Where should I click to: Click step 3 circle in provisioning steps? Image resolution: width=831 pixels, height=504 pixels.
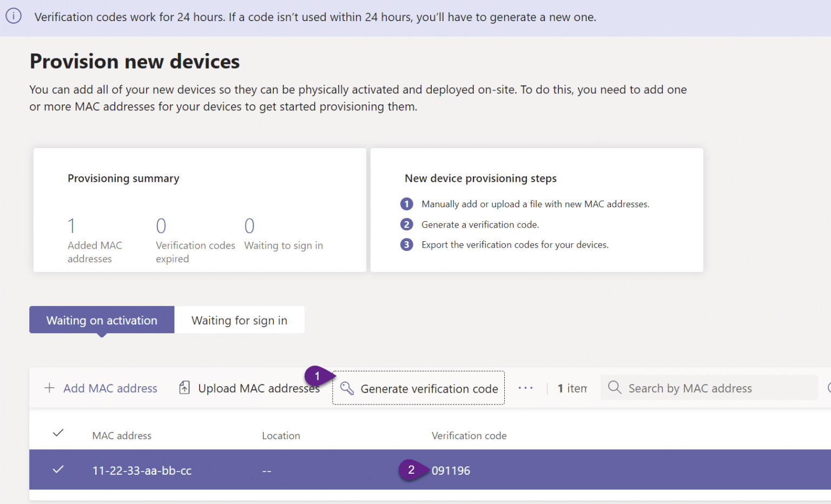[406, 244]
